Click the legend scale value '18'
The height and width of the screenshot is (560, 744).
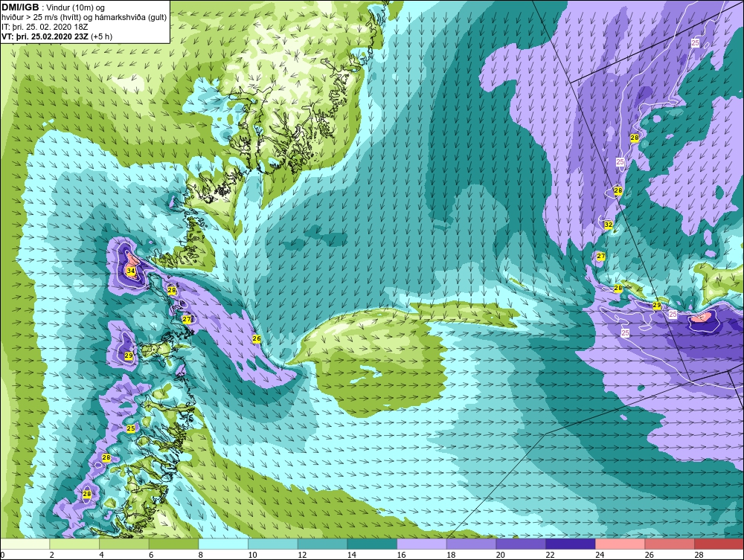click(451, 555)
